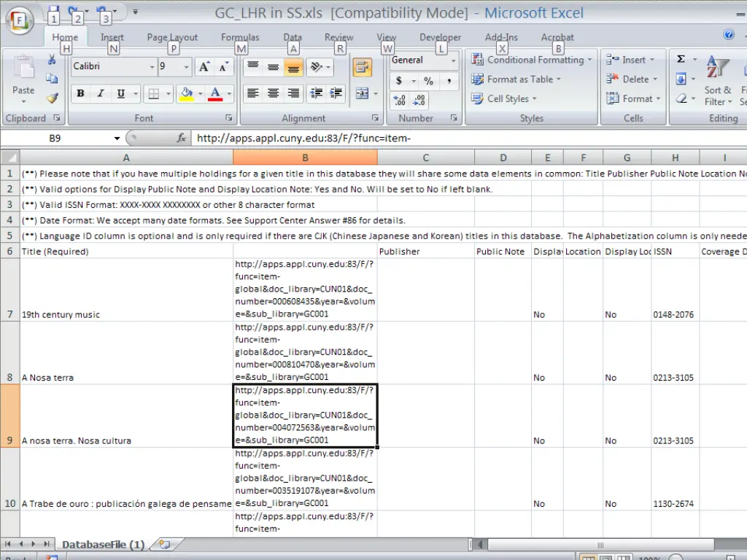Toggle Merge and Center
Image resolution: width=747 pixels, height=560 pixels.
pyautogui.click(x=362, y=94)
